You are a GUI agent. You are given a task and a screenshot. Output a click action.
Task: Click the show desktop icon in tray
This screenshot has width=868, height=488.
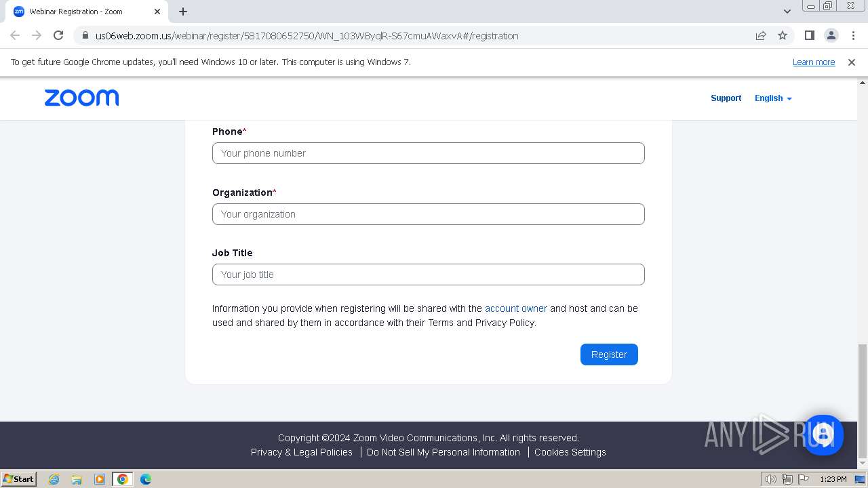[860, 479]
